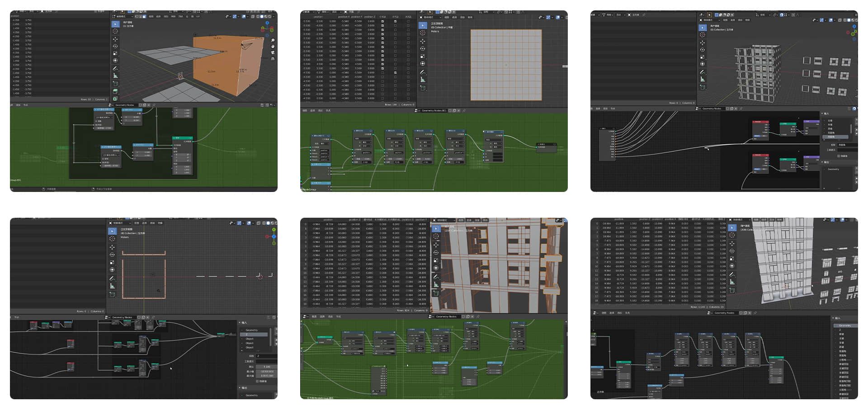
Task: Click Rows: 144 text in flat grid spreadsheet footer
Action: point(391,104)
